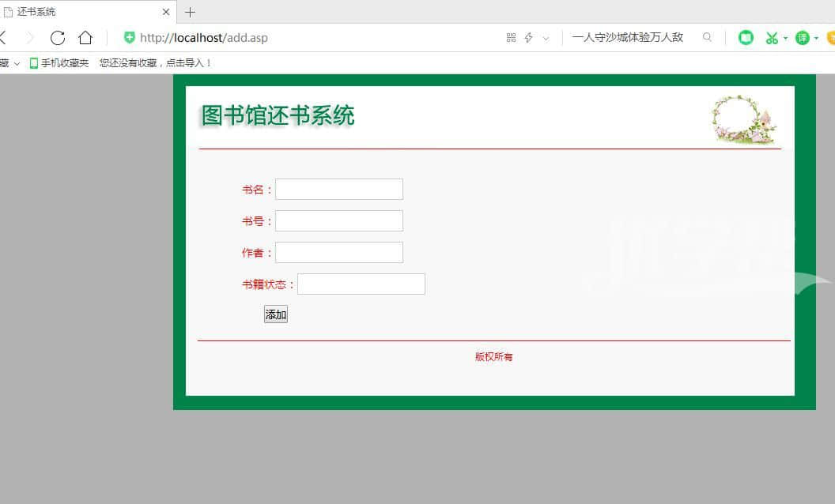Screen dimensions: 835x504
Task: Click the back navigation arrow
Action: tap(2, 38)
